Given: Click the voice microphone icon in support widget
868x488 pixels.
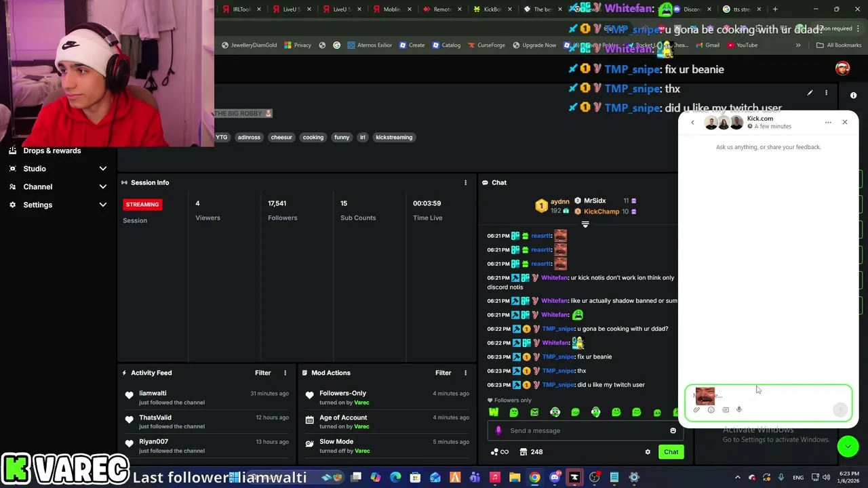Looking at the screenshot, I should coord(739,409).
